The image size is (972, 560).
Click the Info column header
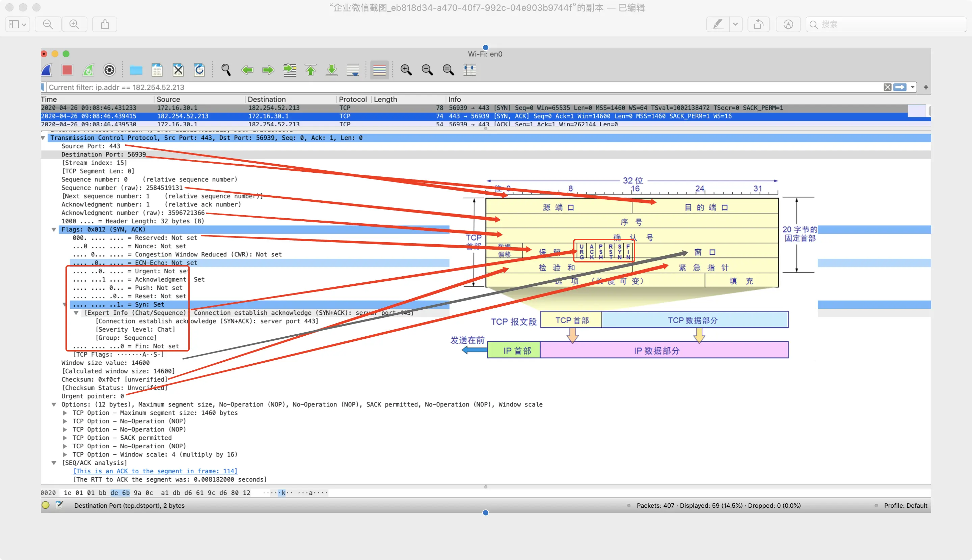click(455, 99)
